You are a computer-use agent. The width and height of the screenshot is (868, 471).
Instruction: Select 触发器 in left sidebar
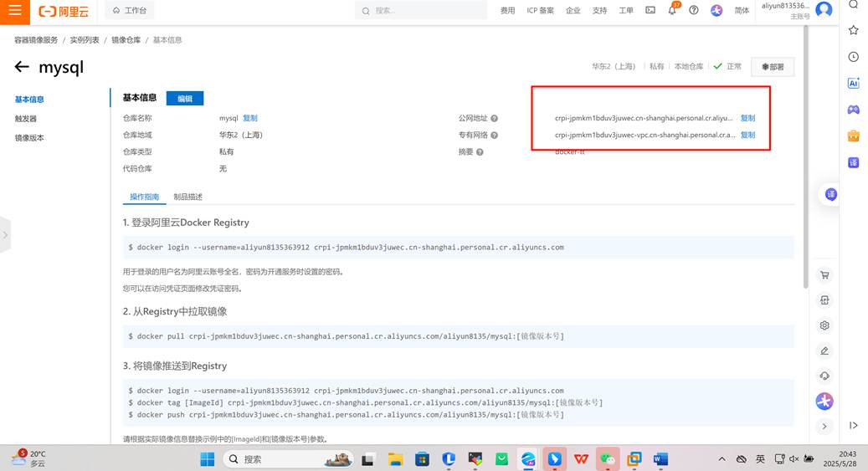25,119
